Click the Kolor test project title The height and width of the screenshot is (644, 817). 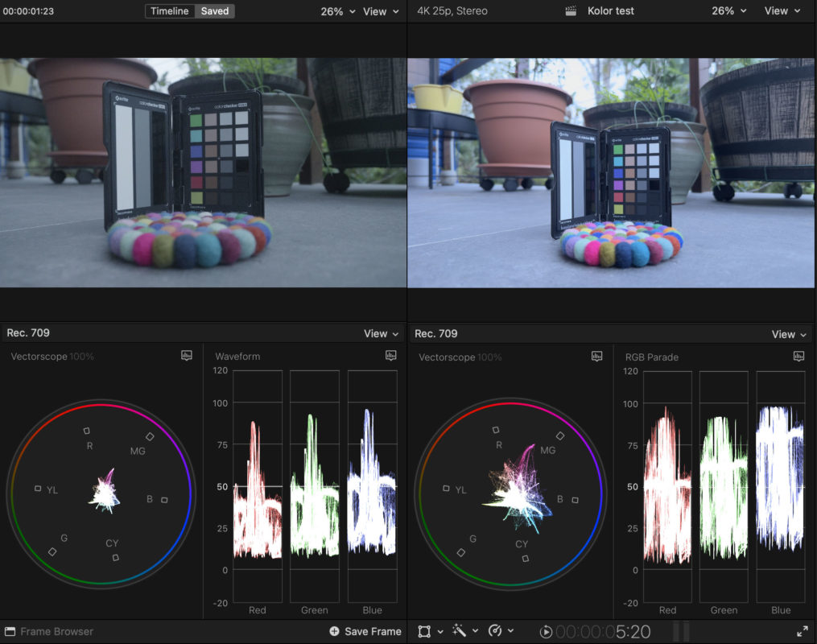tap(611, 11)
